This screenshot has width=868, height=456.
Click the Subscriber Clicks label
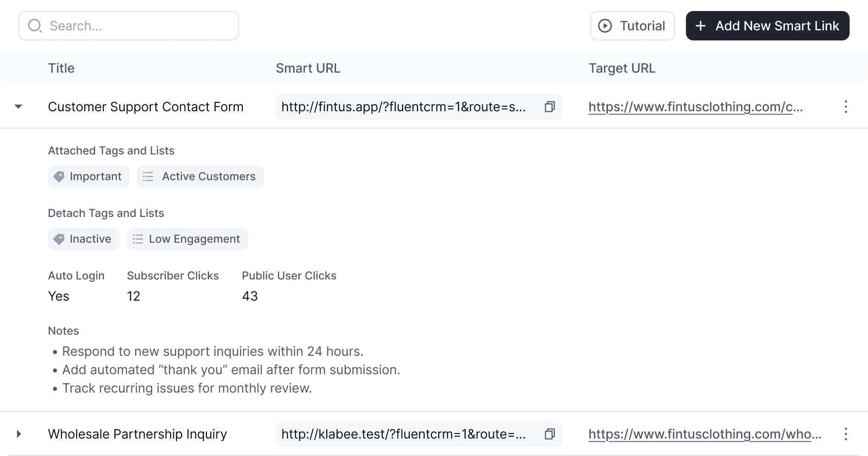[x=173, y=276]
